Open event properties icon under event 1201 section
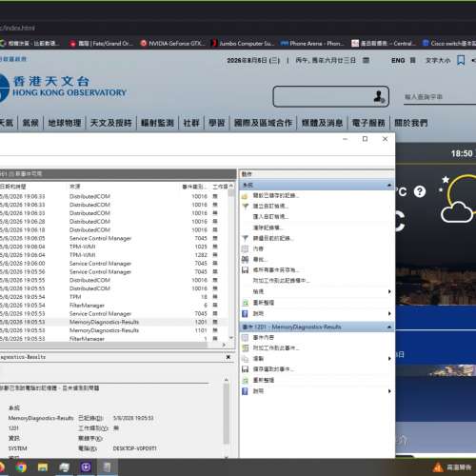The height and width of the screenshot is (476, 476). point(245,337)
